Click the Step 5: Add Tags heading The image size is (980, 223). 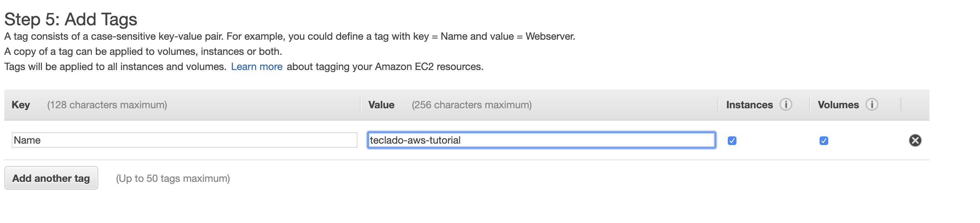click(71, 19)
